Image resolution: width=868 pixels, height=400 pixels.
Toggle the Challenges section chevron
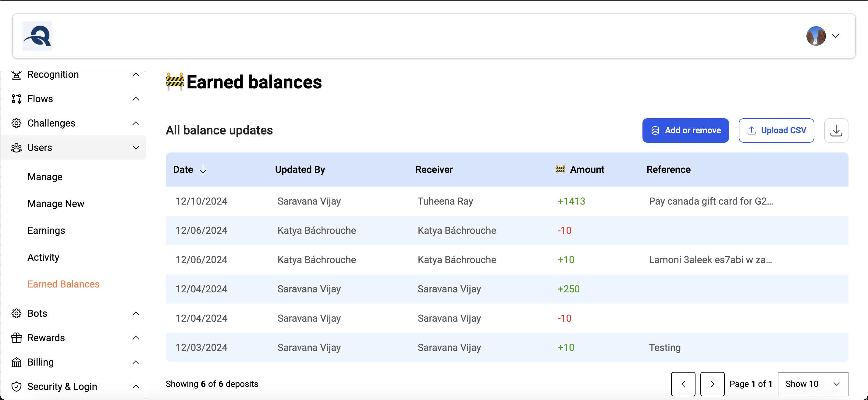tap(136, 123)
